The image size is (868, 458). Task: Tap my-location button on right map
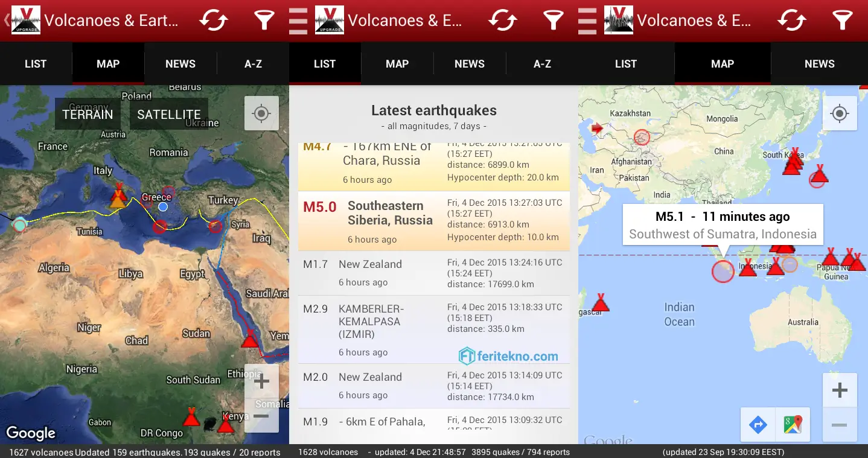click(x=840, y=113)
